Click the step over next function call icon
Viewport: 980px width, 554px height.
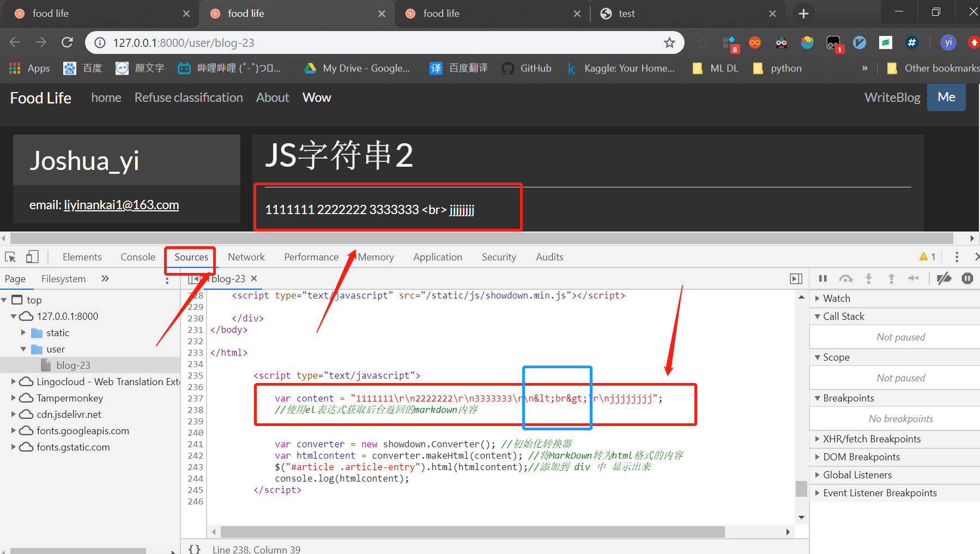(846, 278)
